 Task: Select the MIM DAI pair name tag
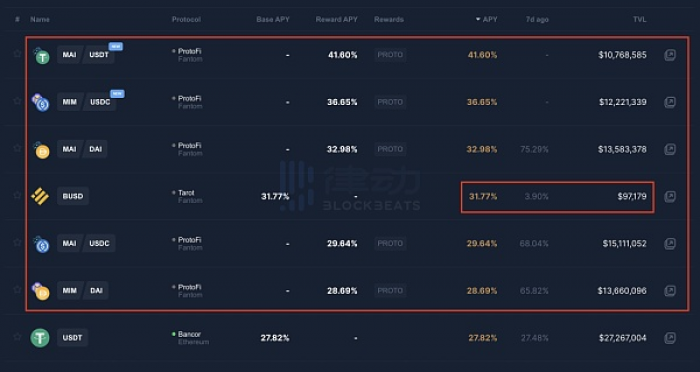pos(83,291)
